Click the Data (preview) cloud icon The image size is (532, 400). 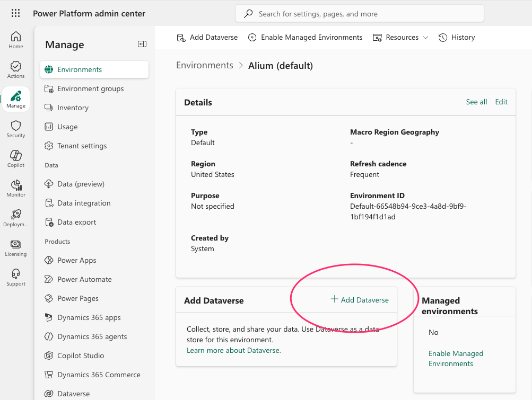pyautogui.click(x=49, y=184)
